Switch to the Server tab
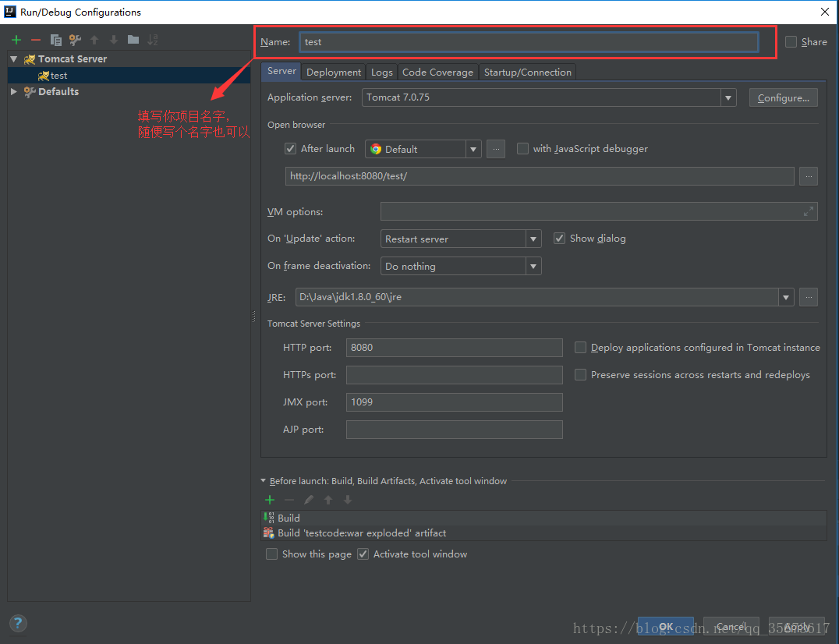 click(281, 71)
